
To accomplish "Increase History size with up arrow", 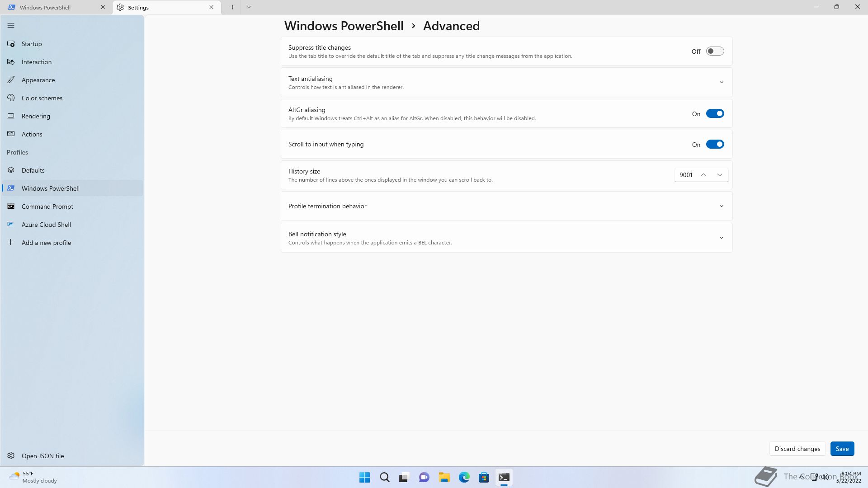I will (703, 175).
